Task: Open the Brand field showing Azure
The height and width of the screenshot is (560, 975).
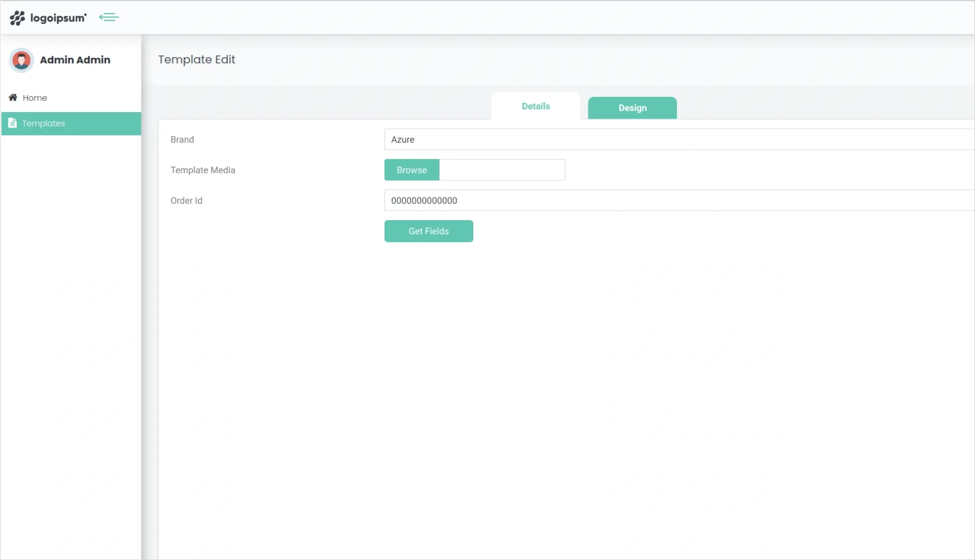Action: tap(558, 139)
